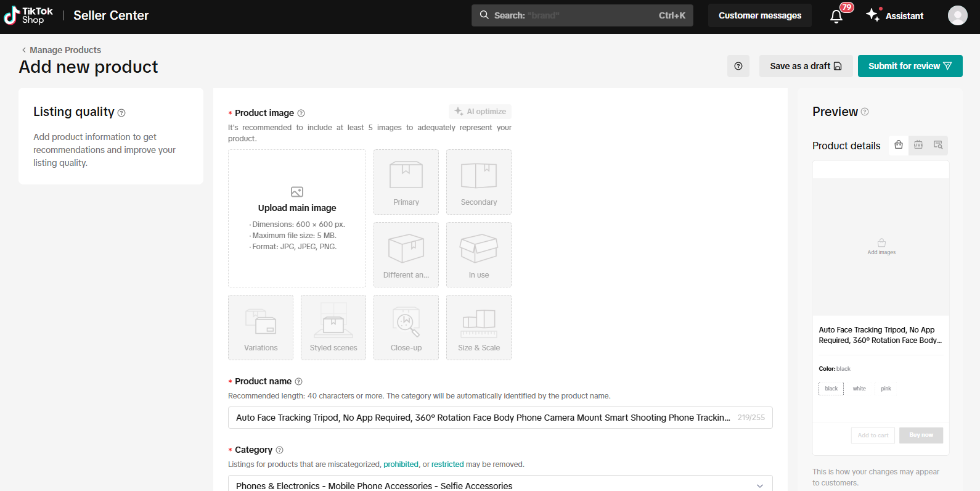
Task: Click the Listing quality info icon
Action: pos(121,113)
